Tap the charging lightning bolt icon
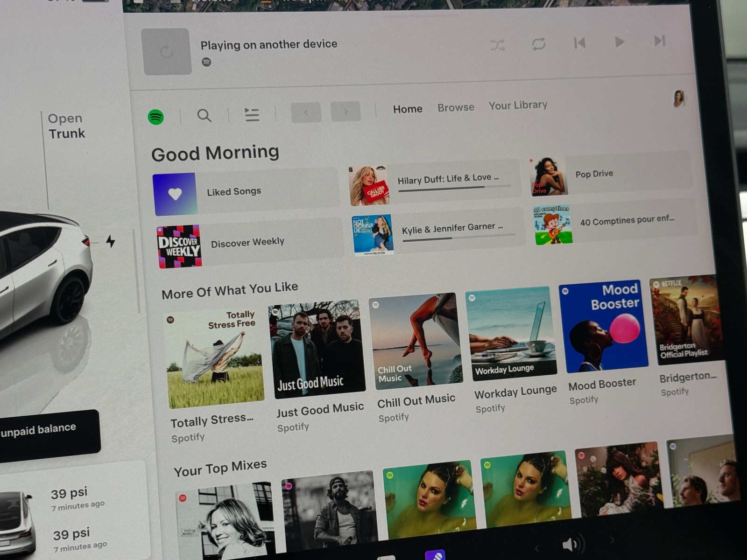This screenshot has width=747, height=560. (x=111, y=241)
